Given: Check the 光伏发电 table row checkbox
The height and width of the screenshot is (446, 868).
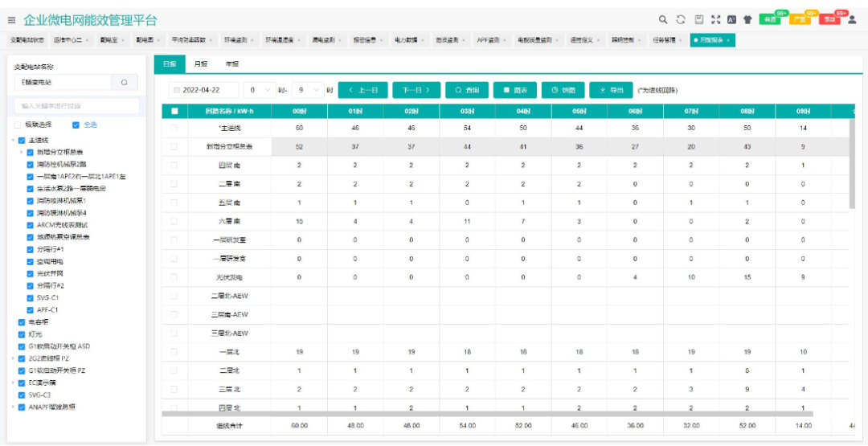Looking at the screenshot, I should coord(175,276).
